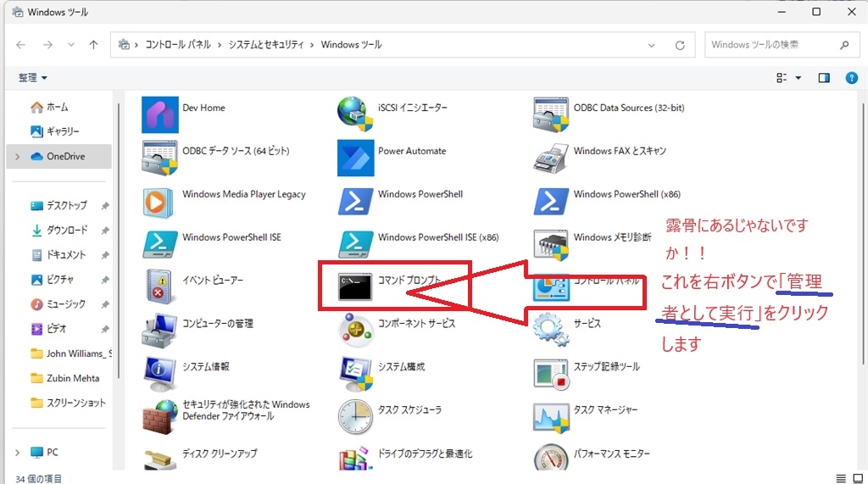The height and width of the screenshot is (484, 868).
Task: Switch to details view in status bar
Action: (841, 478)
